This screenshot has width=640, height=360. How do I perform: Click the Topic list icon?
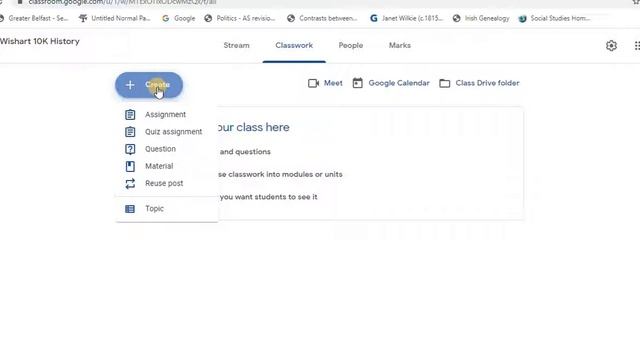coord(130,209)
